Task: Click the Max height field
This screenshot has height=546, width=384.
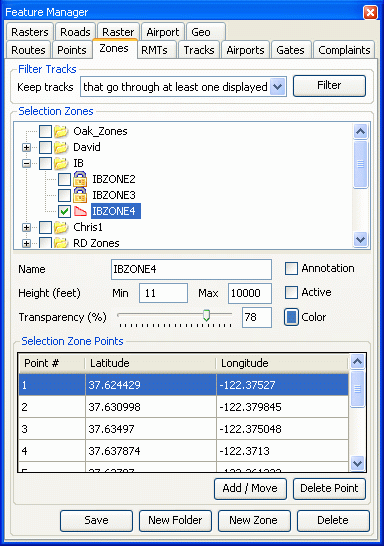Action: click(250, 293)
